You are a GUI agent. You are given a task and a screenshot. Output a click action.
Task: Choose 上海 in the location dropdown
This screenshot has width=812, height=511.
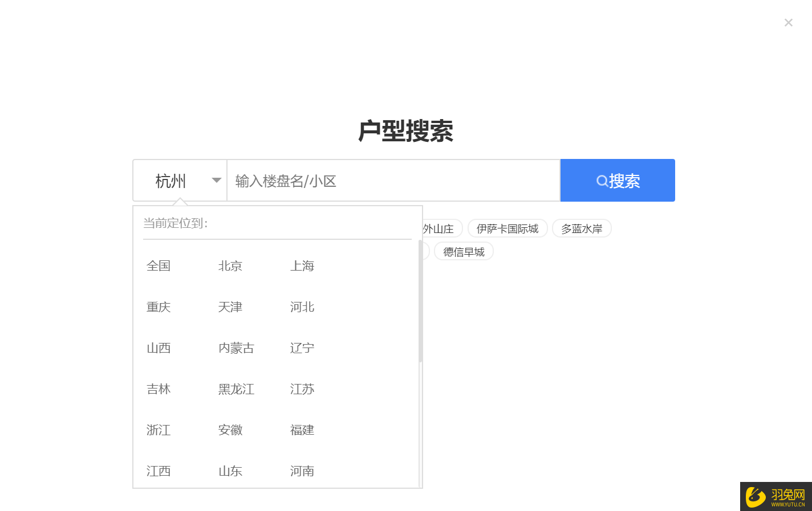click(302, 266)
